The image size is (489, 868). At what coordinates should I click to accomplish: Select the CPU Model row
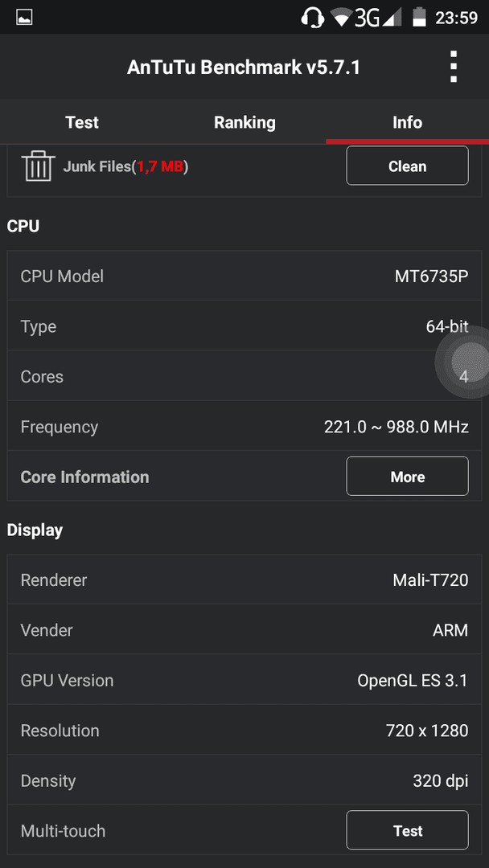(x=244, y=276)
